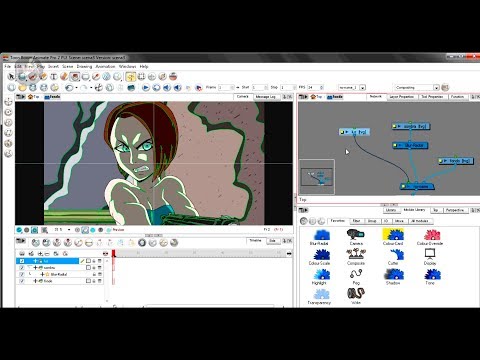The width and height of the screenshot is (480, 360).
Task: Click the Redo arrow icon
Action: 83,88
